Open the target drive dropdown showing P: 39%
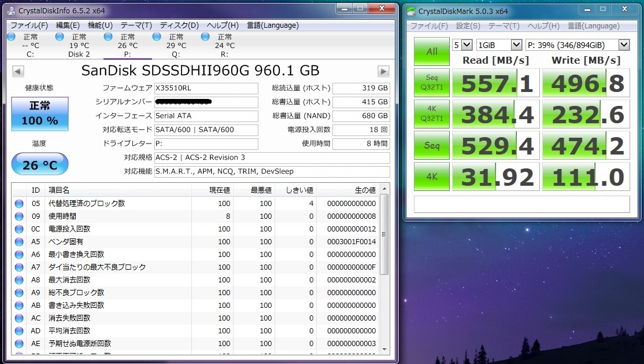 (578, 45)
